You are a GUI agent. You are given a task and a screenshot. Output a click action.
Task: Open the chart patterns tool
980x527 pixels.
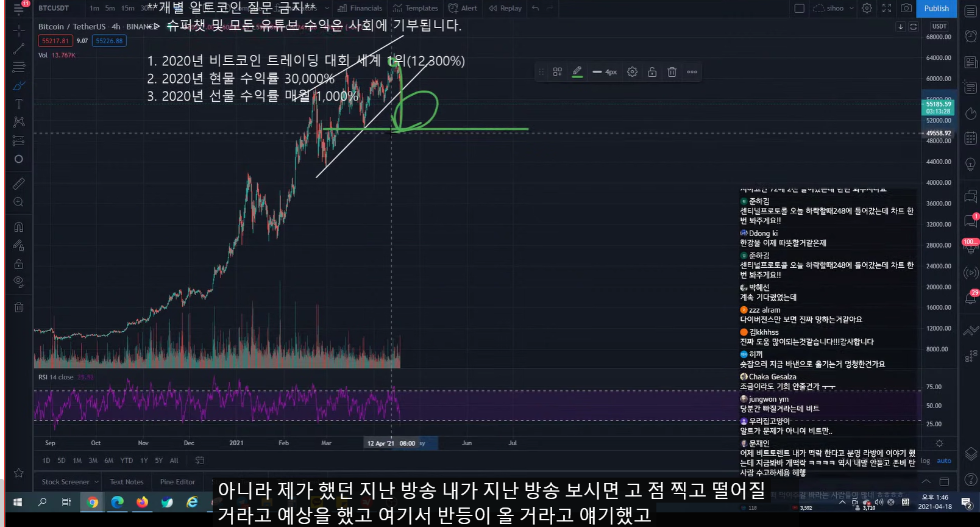coord(19,122)
